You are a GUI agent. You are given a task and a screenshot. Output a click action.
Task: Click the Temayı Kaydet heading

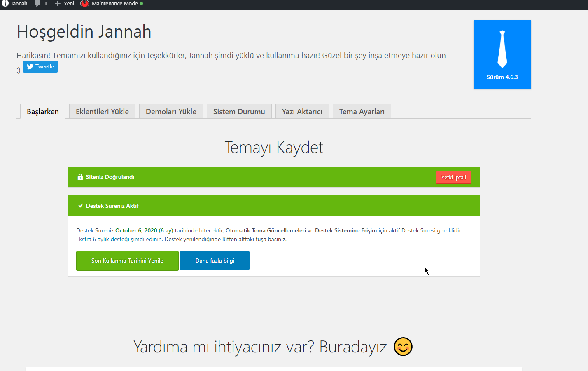coord(274,148)
